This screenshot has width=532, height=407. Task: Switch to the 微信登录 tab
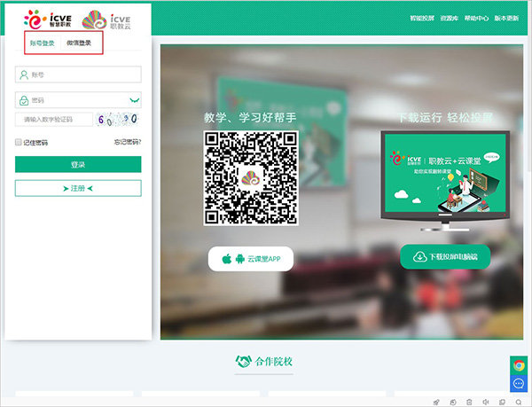pyautogui.click(x=79, y=43)
